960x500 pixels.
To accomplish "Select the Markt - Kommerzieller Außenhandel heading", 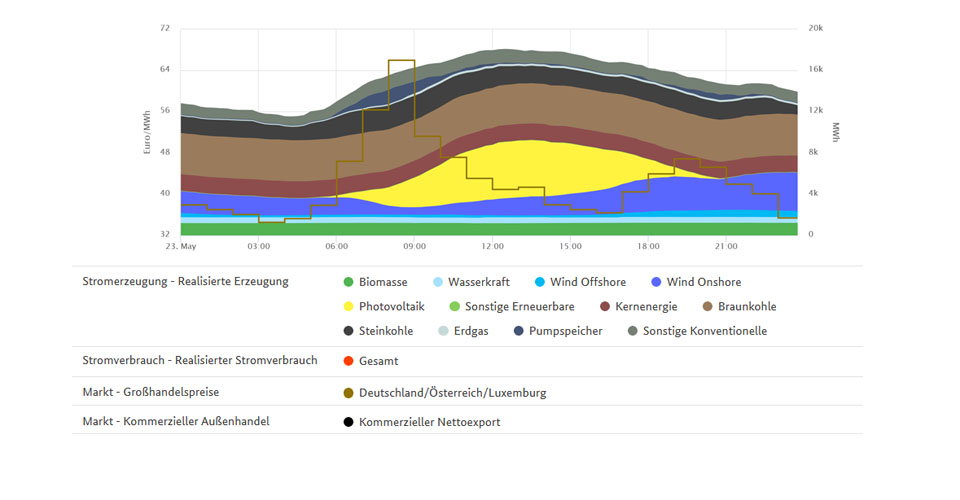I will [x=176, y=422].
